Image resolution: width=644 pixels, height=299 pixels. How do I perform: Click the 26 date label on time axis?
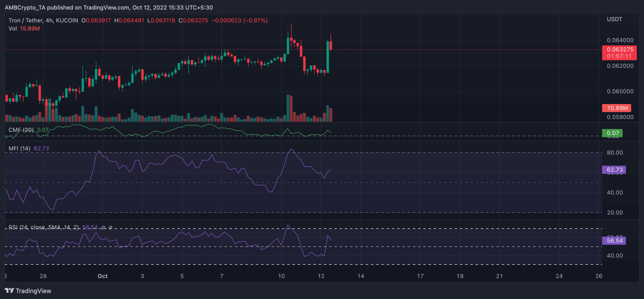(x=599, y=276)
